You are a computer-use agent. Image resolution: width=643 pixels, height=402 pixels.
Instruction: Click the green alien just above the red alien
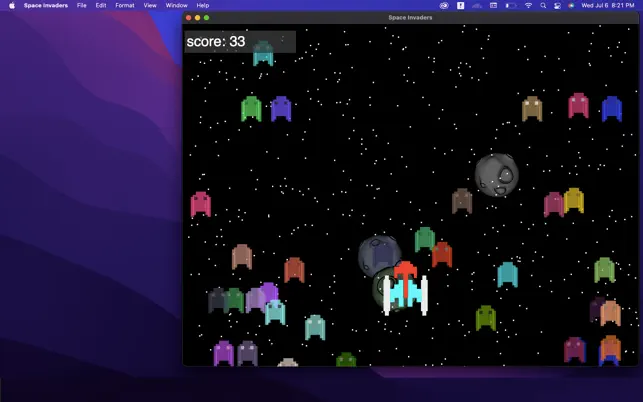click(x=424, y=239)
